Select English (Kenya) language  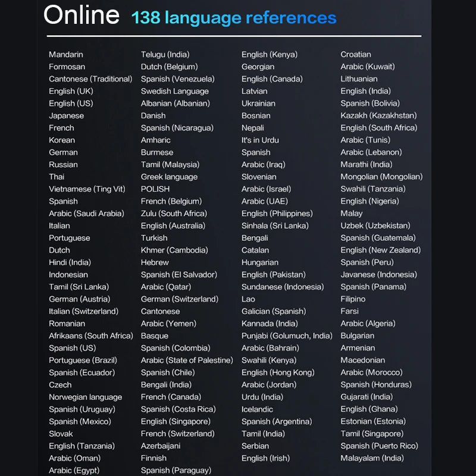click(x=269, y=54)
